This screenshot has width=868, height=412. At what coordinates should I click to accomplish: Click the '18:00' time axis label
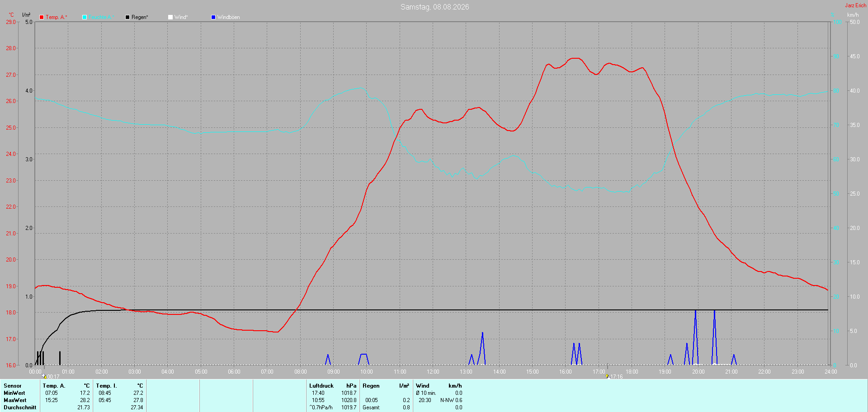point(632,372)
